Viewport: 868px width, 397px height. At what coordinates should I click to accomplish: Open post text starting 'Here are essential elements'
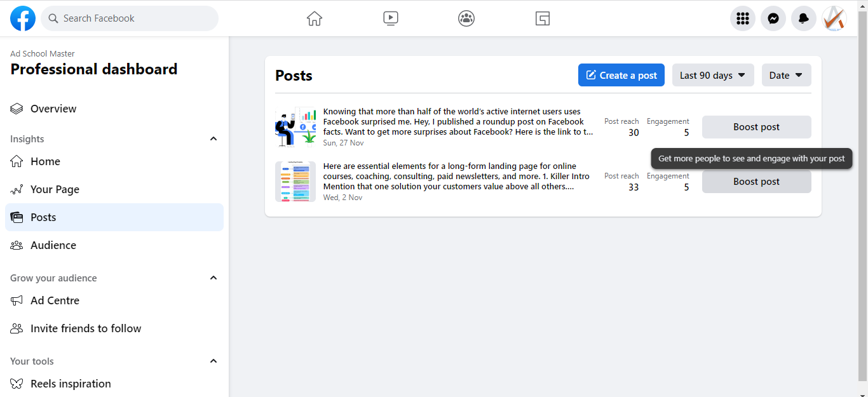tap(456, 177)
